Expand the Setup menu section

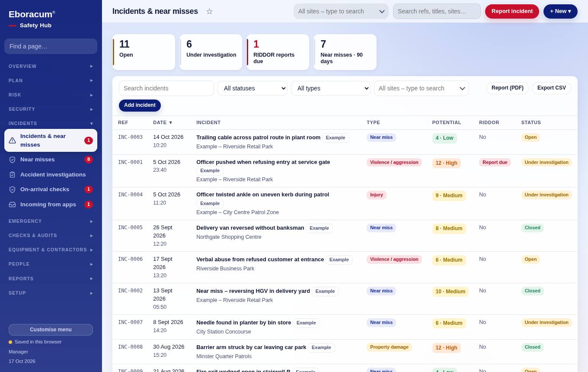click(x=51, y=293)
